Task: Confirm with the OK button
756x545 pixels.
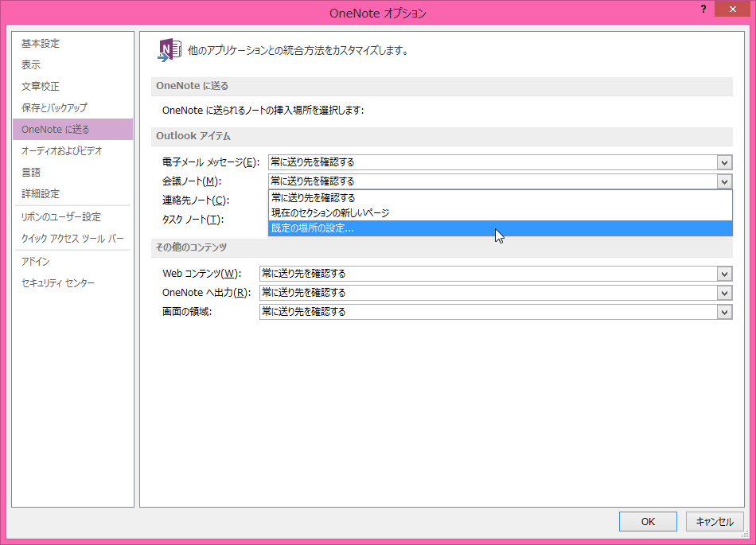Action: click(648, 521)
